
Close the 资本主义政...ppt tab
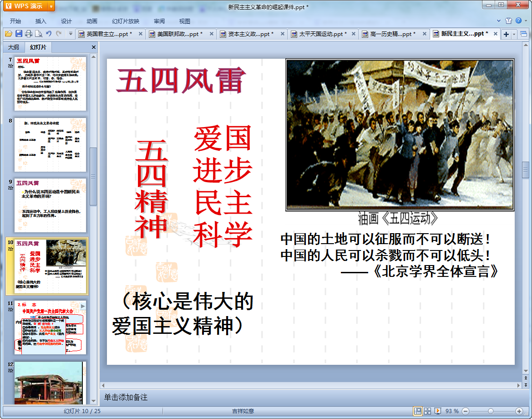(282, 34)
